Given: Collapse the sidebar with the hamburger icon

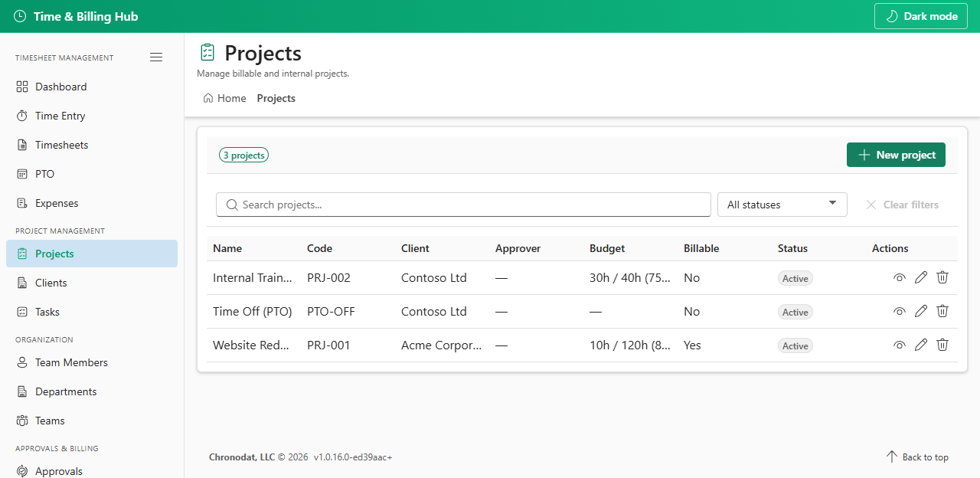Looking at the screenshot, I should click(x=156, y=57).
